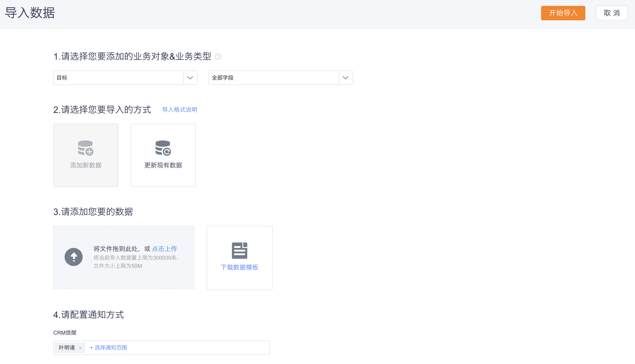Click the 下载数据模板 link
Viewport: 635px width, 364px height.
pyautogui.click(x=240, y=267)
